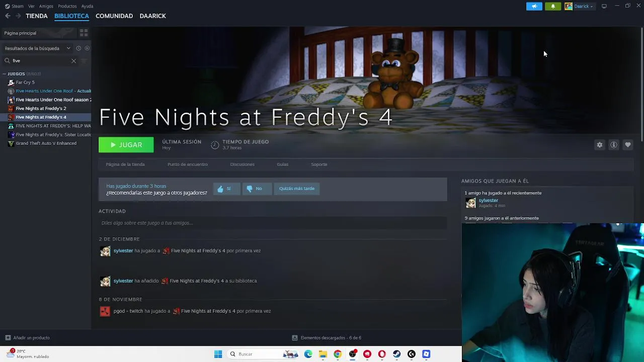Select FNAF Sister Location in library

[x=46, y=135]
